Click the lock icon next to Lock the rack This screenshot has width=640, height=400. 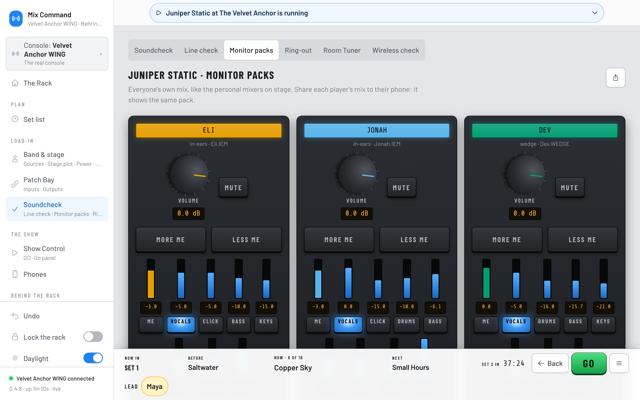pos(15,337)
